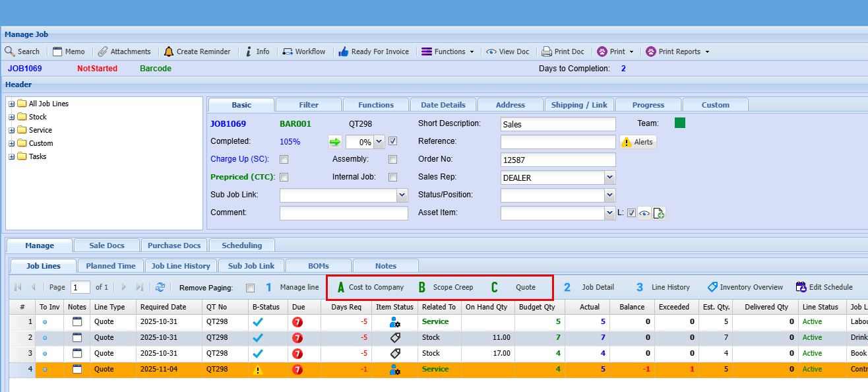Screen dimensions: 868x392
Task: Open Inventory Overview tag icon
Action: click(712, 287)
